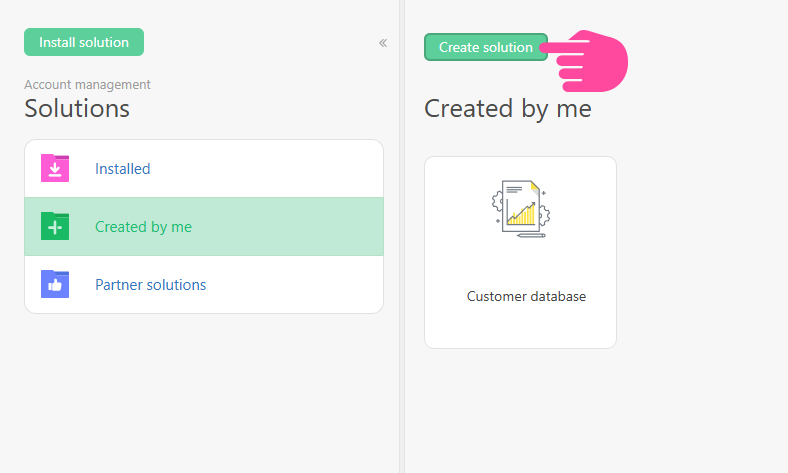Click the Create solution button
The width and height of the screenshot is (788, 473).
[x=485, y=47]
